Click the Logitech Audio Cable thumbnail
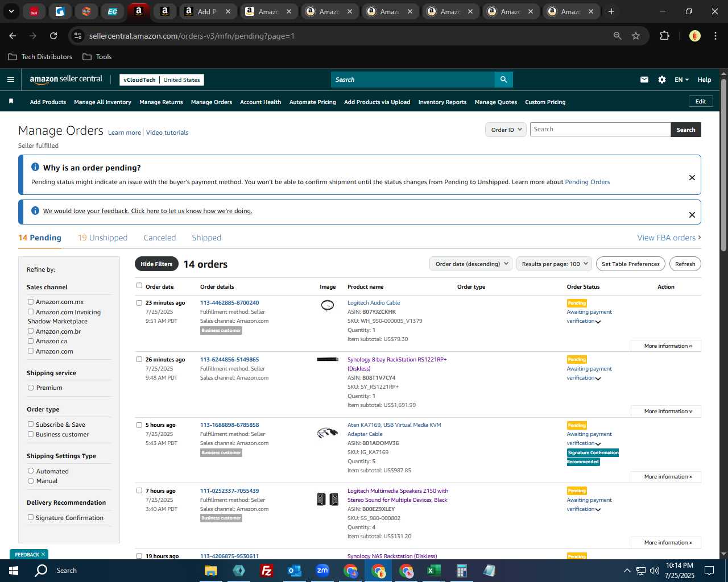The width and height of the screenshot is (728, 582). (x=328, y=305)
